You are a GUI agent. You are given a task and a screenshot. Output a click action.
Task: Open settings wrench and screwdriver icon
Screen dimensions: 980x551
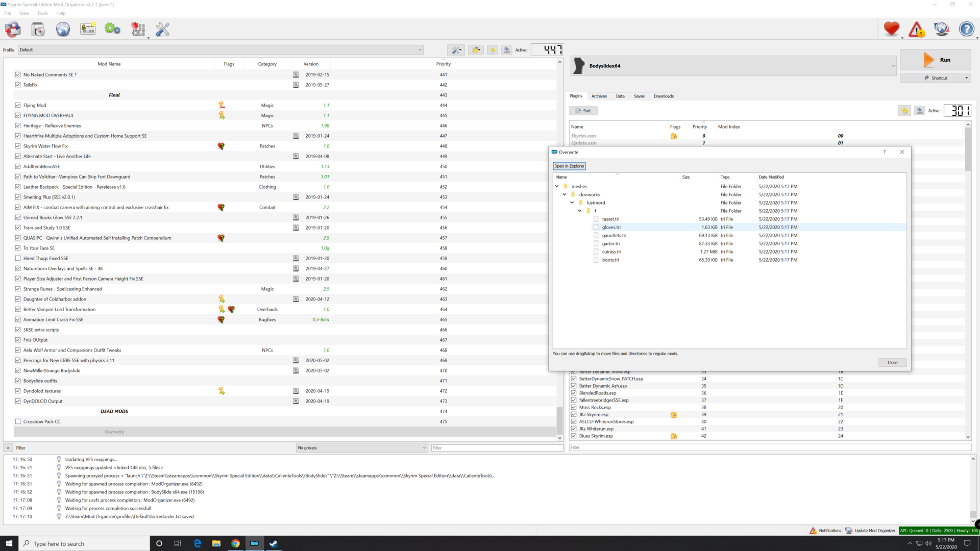162,30
